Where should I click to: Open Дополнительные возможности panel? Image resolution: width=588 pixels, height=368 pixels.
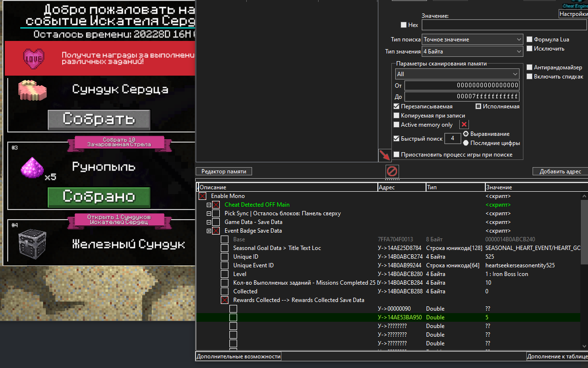[238, 356]
